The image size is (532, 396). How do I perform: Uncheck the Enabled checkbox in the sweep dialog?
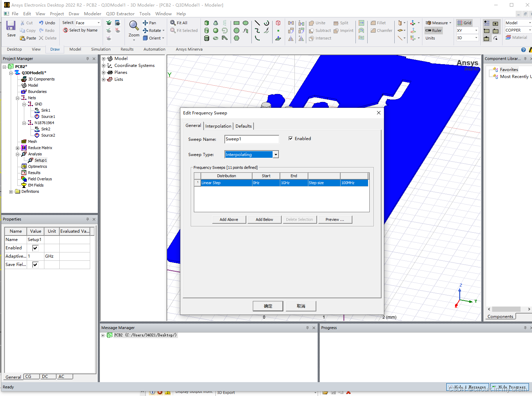click(x=291, y=138)
